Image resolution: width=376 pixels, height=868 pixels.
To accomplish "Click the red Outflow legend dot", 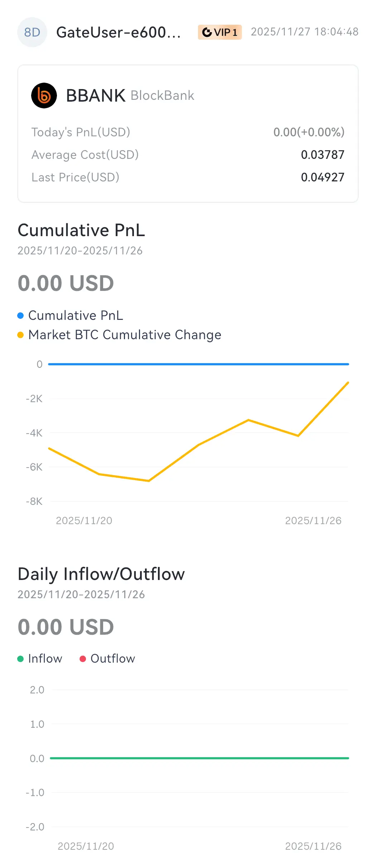I will click(x=83, y=659).
